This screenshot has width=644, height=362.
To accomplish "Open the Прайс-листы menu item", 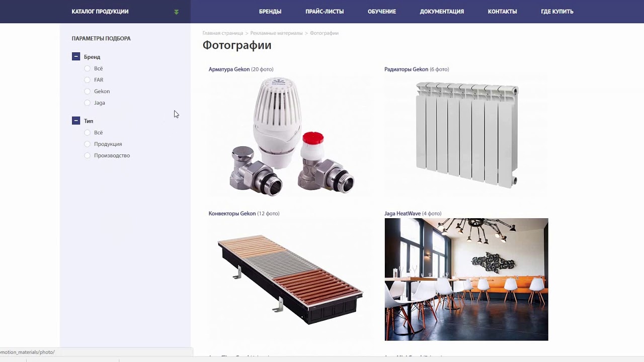I will (325, 12).
